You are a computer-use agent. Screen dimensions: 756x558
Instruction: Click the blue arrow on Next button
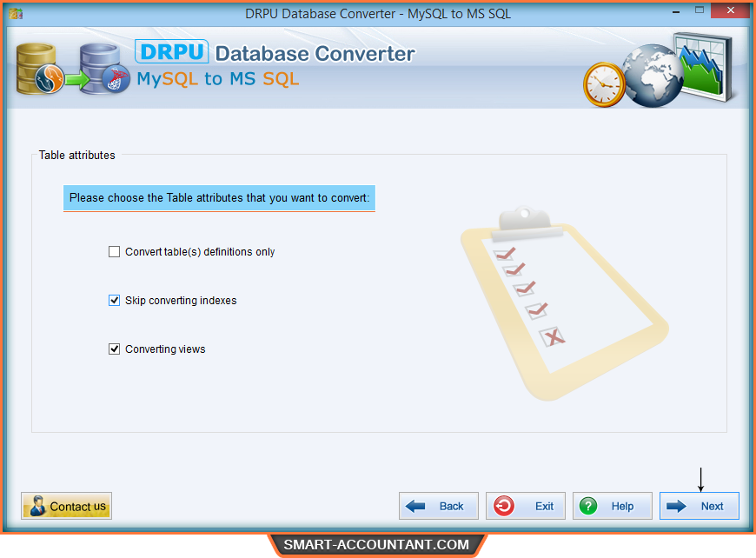tap(676, 507)
